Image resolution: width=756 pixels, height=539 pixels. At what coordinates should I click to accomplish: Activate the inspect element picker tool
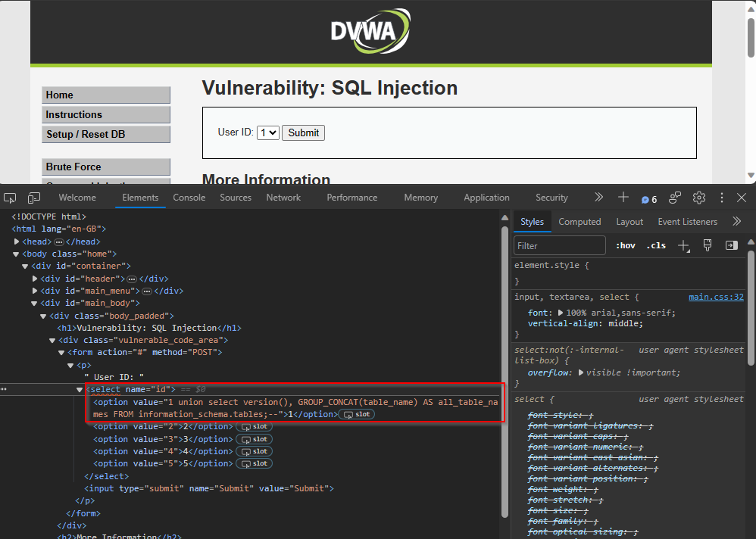(x=10, y=198)
